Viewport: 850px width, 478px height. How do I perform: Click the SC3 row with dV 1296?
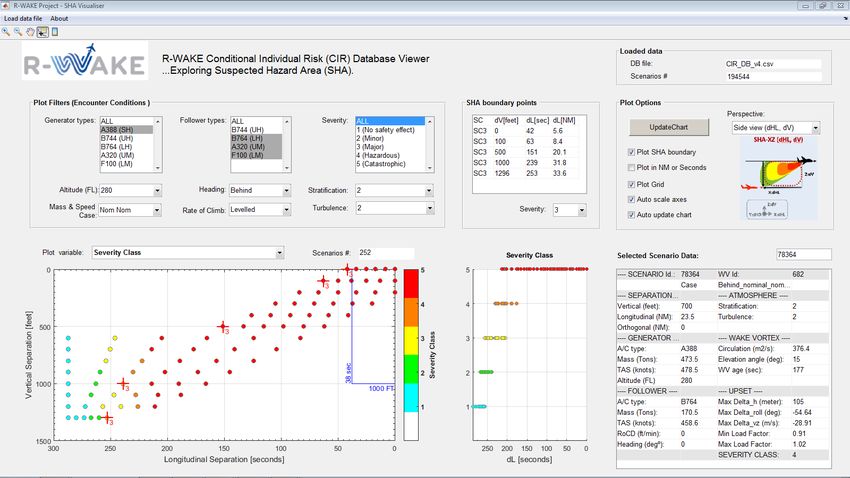[525, 173]
